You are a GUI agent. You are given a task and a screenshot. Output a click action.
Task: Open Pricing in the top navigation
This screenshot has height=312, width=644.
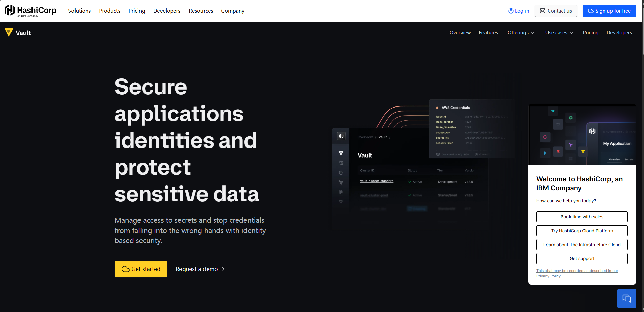(137, 11)
